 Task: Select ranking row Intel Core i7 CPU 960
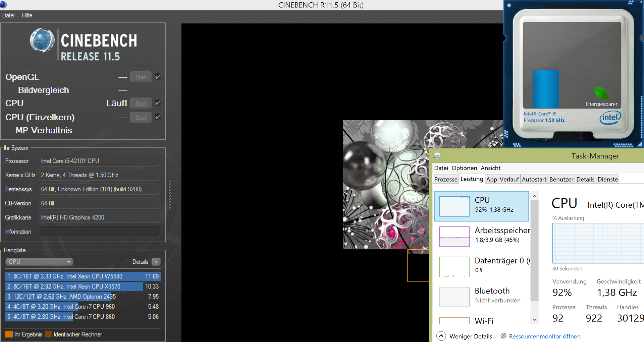[83, 306]
